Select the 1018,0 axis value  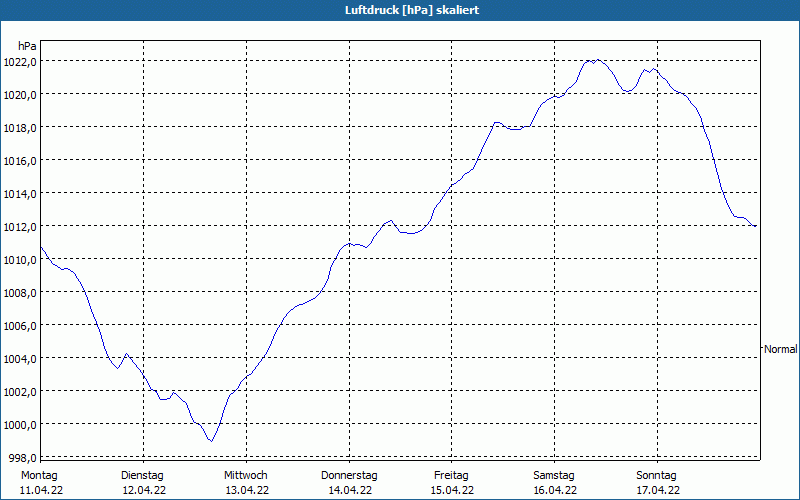tap(20, 128)
